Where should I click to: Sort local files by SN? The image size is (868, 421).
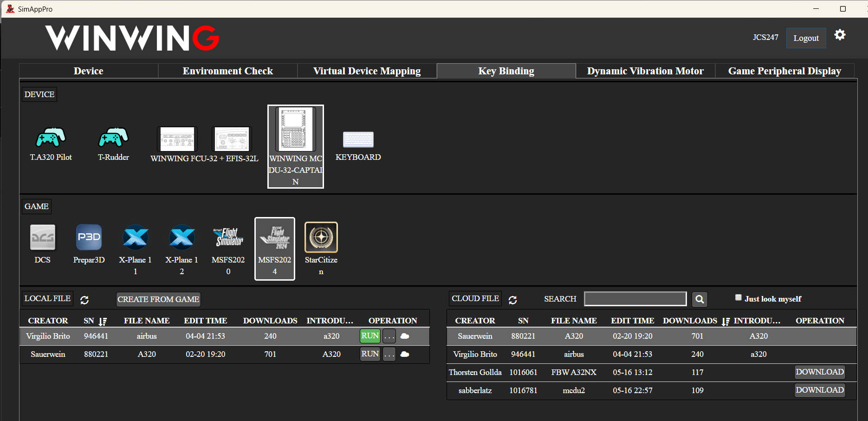[103, 321]
